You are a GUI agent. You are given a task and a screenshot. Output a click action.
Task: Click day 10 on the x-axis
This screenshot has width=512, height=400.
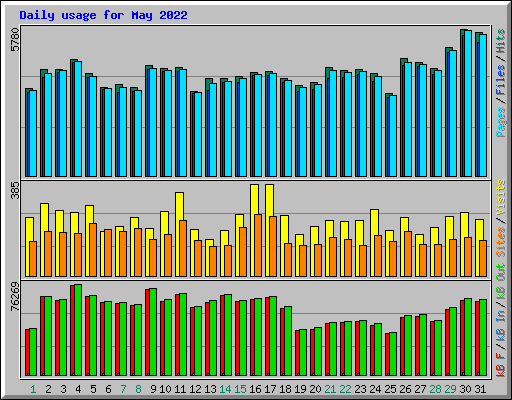tap(165, 389)
